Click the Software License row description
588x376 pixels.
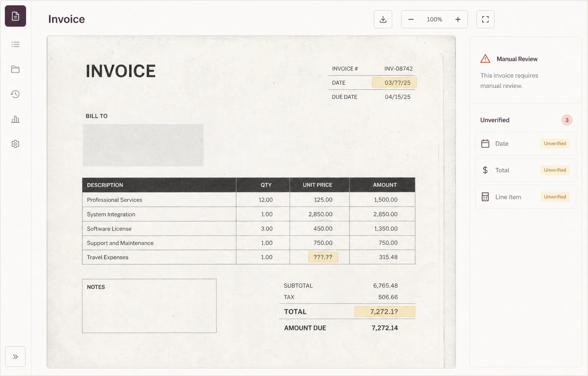click(x=109, y=229)
